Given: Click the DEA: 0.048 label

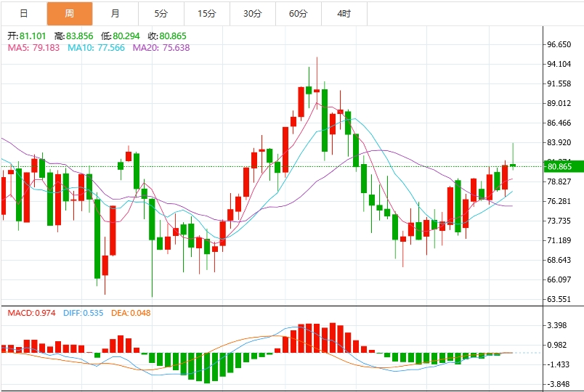Looking at the screenshot, I should 131,313.
